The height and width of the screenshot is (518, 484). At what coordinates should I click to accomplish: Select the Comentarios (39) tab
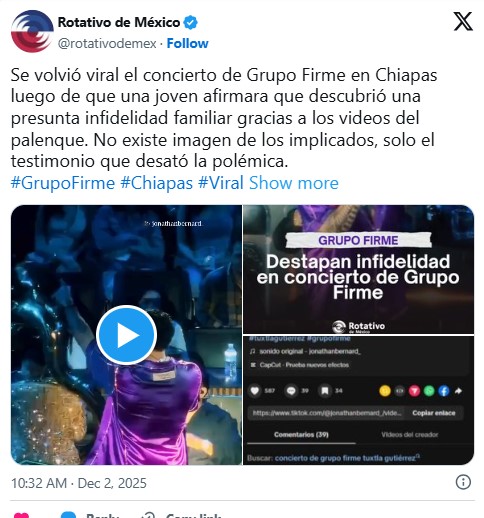pos(301,435)
